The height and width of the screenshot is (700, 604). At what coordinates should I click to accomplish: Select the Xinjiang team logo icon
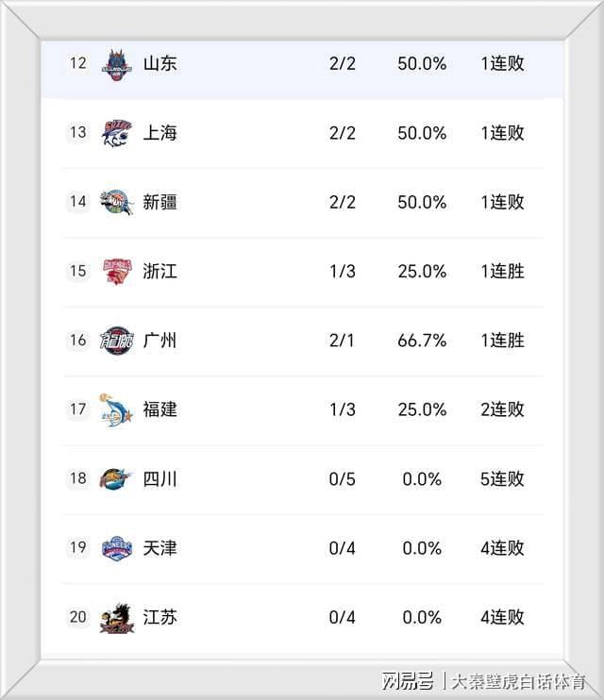(x=117, y=202)
